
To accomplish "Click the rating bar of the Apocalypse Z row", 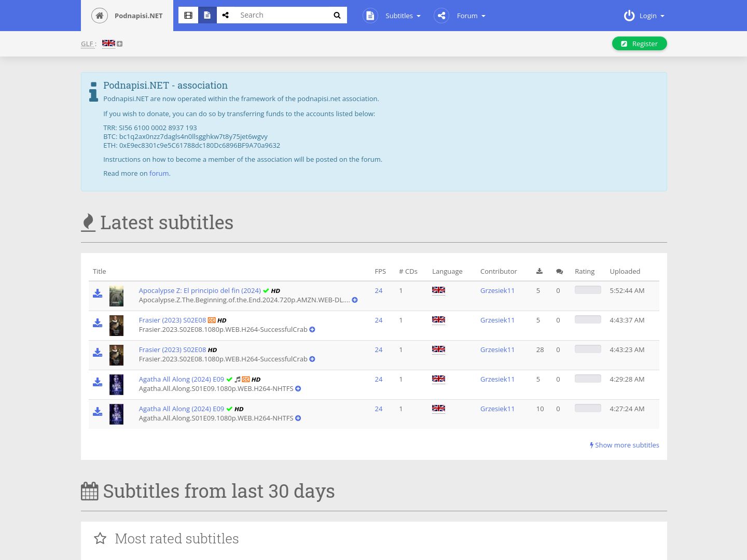I will pos(588,290).
